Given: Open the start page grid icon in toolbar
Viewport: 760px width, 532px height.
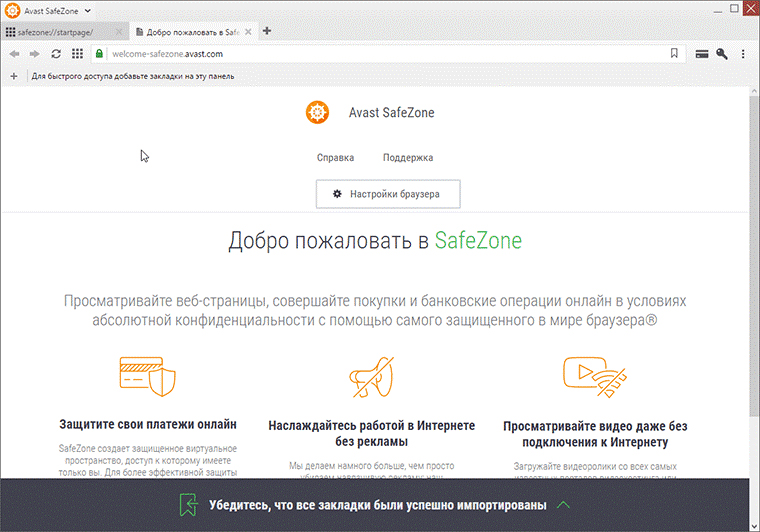Looking at the screenshot, I should (x=77, y=54).
